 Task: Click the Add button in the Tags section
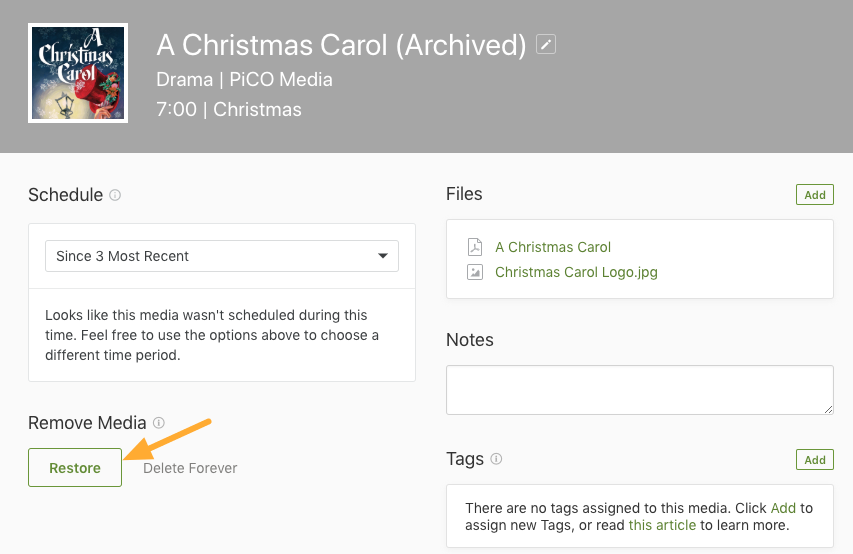click(814, 460)
